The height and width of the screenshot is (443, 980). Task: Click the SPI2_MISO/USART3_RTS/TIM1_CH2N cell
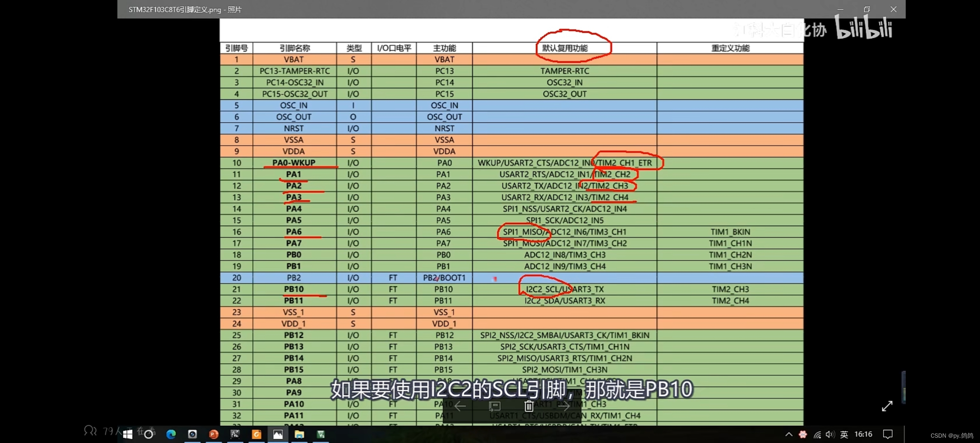pyautogui.click(x=565, y=358)
